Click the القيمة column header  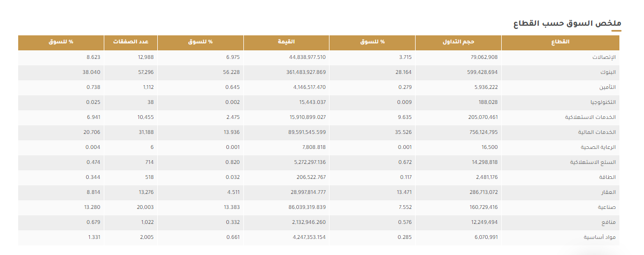pyautogui.click(x=286, y=42)
